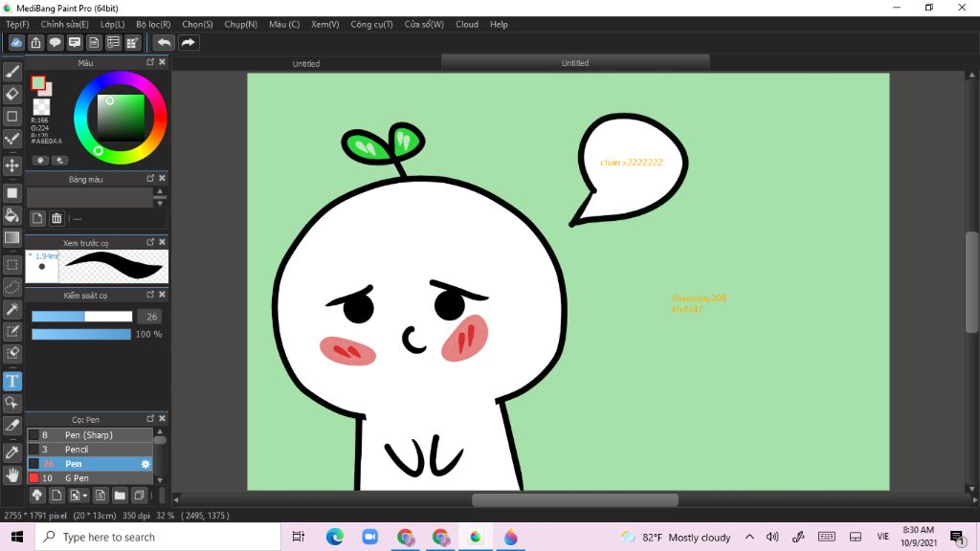
Task: Activate the Move tool
Action: pyautogui.click(x=11, y=165)
